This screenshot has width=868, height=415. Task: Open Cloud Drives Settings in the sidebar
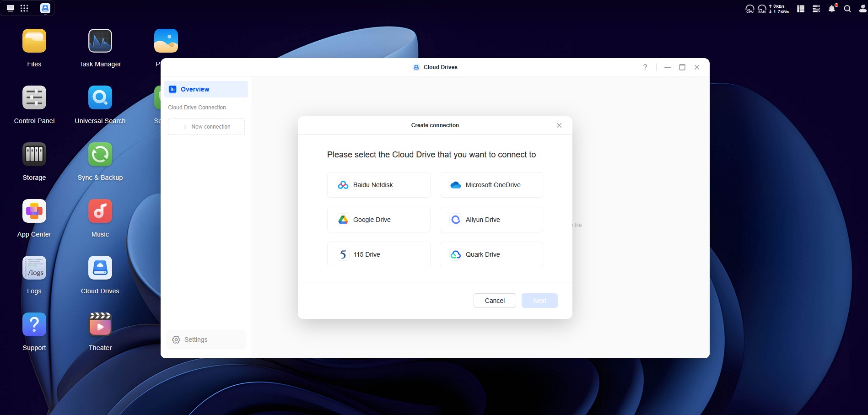206,340
